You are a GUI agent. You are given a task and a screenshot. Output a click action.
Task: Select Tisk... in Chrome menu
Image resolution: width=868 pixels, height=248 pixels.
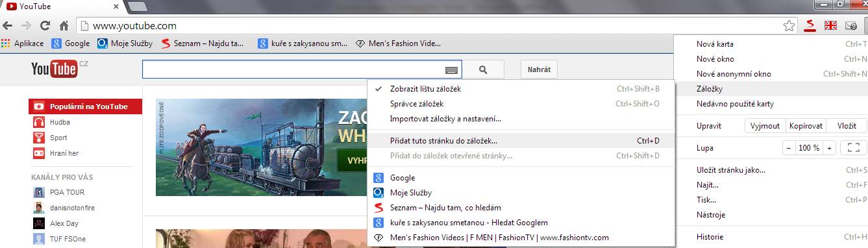[771, 200]
